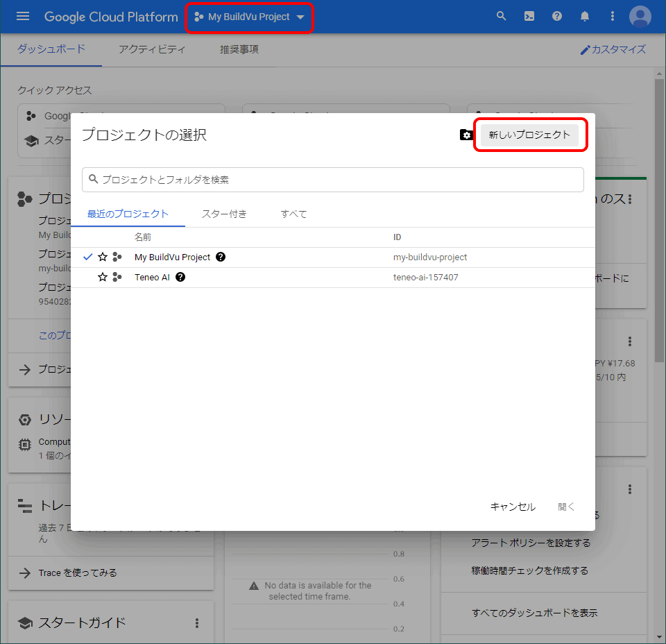Click すべてのダッシュボードを表示 link
666x644 pixels.
[x=534, y=613]
